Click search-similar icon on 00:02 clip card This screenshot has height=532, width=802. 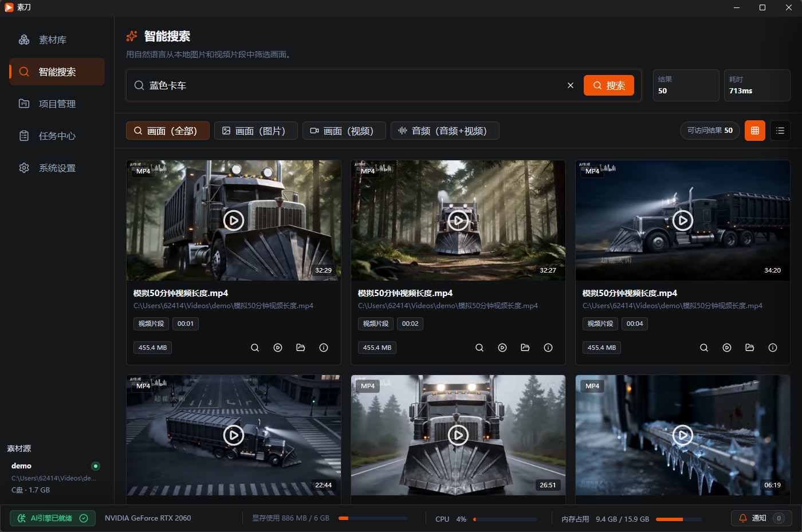[x=479, y=348]
